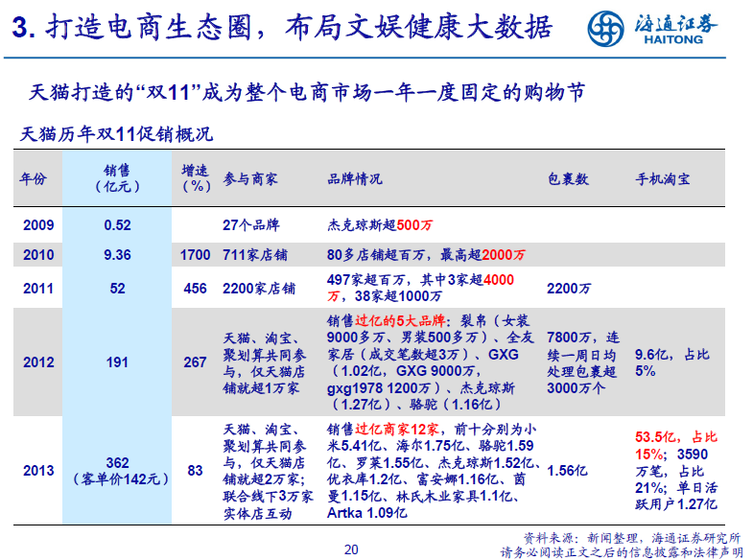Image resolution: width=753 pixels, height=560 pixels.
Task: Select the subtitle about 天猫 '双11' 购物节
Action: pos(307,92)
